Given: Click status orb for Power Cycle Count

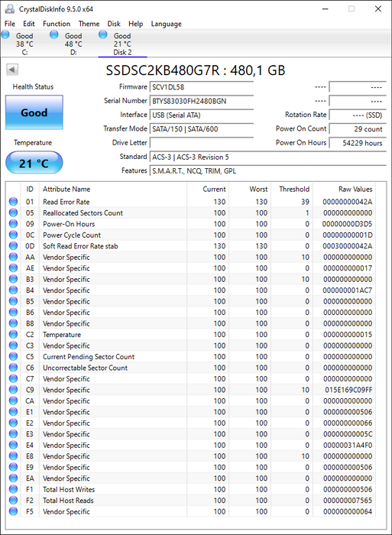Looking at the screenshot, I should click(13, 235).
